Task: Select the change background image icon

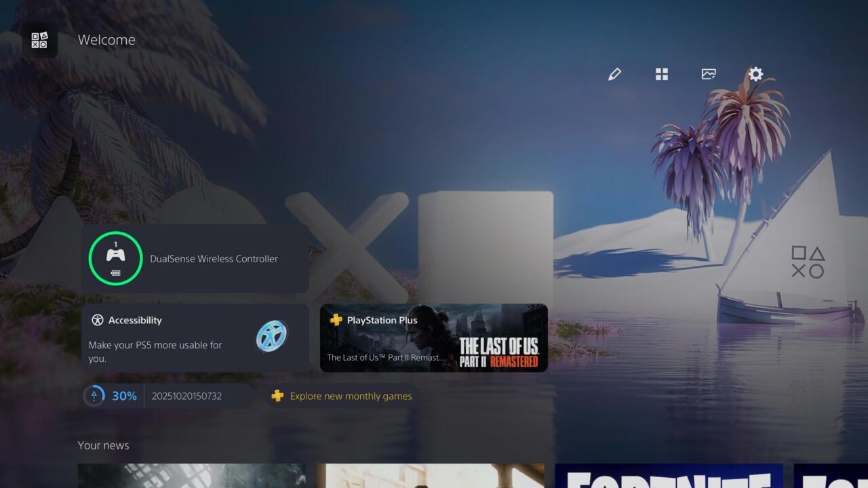Action: point(709,75)
